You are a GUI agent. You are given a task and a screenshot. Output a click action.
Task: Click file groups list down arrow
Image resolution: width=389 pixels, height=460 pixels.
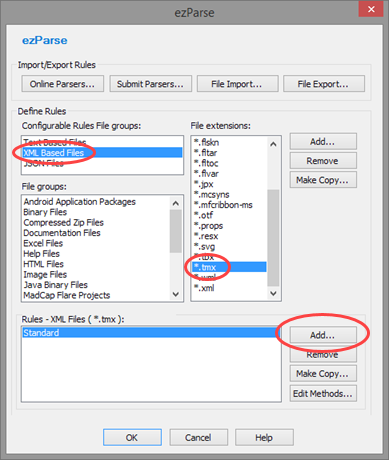tap(176, 294)
